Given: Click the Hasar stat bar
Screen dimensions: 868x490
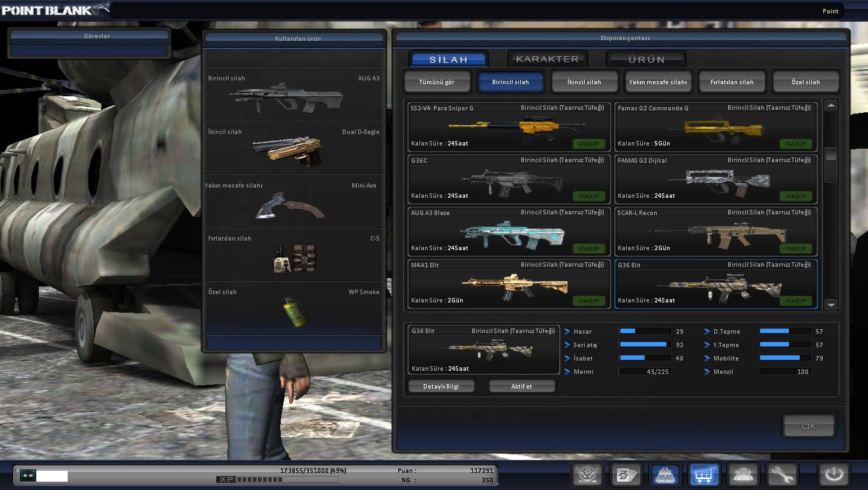Looking at the screenshot, I should pos(645,331).
